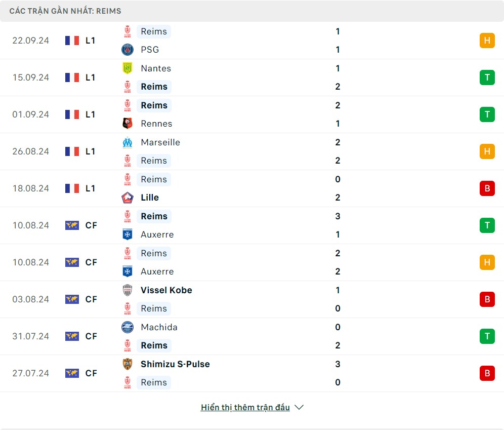Viewport: 504px width, 430px height.
Task: Click the L1 league label on 18.08.24 row
Action: pyautogui.click(x=91, y=188)
